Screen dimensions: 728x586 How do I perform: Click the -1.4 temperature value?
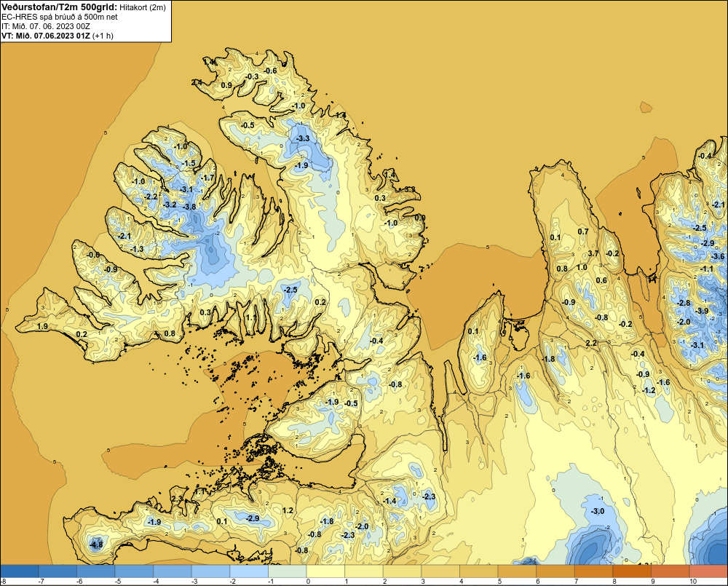(x=390, y=501)
